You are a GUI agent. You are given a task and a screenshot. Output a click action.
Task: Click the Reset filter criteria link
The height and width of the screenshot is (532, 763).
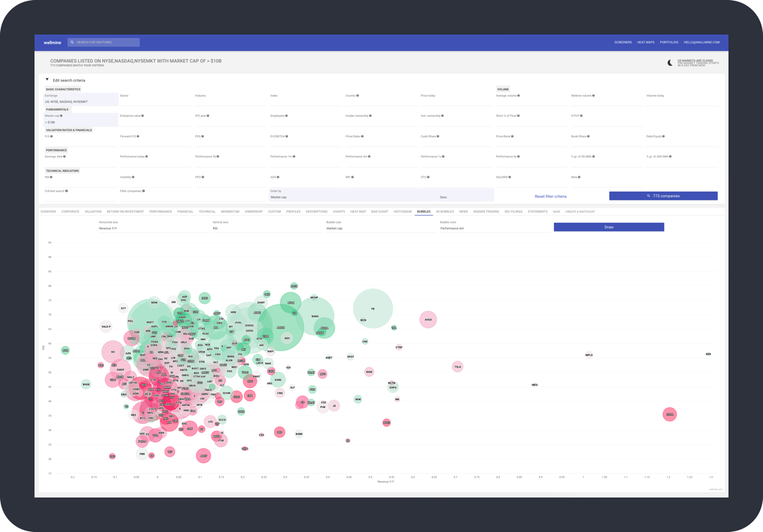(550, 196)
